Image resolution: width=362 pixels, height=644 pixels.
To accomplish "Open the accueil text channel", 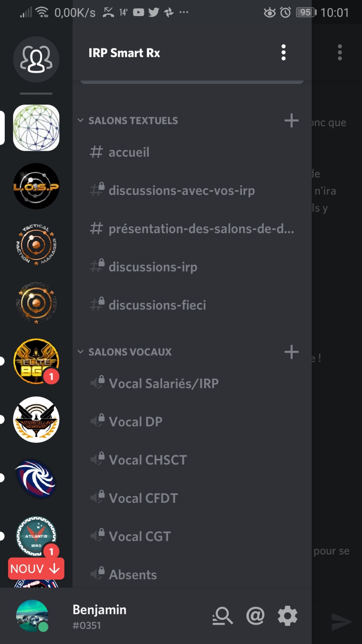I will tap(129, 152).
